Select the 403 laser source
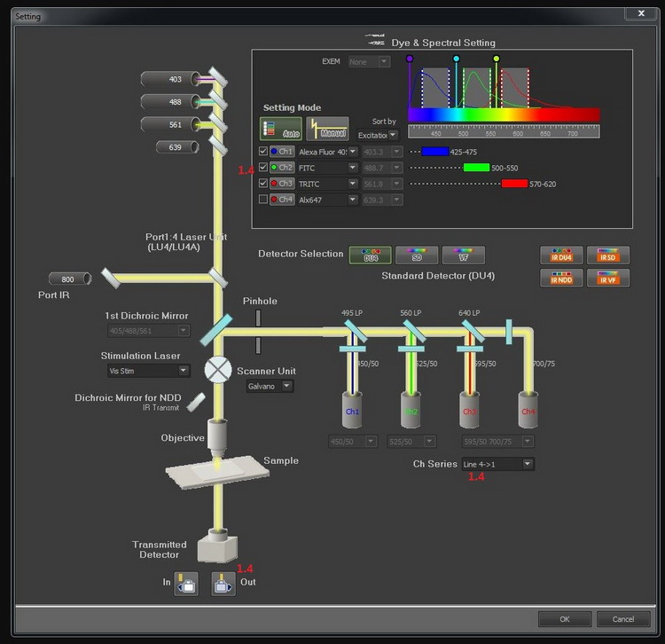 [x=170, y=79]
